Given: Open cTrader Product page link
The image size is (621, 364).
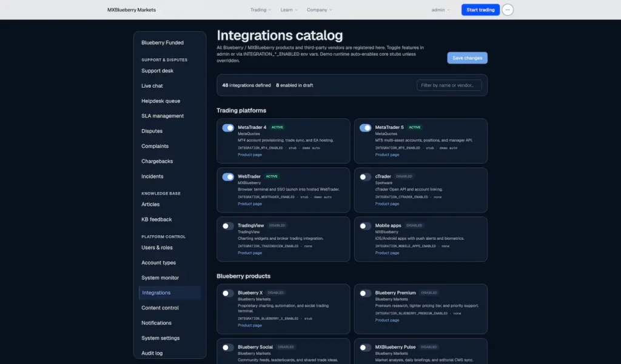Looking at the screenshot, I should [x=387, y=204].
